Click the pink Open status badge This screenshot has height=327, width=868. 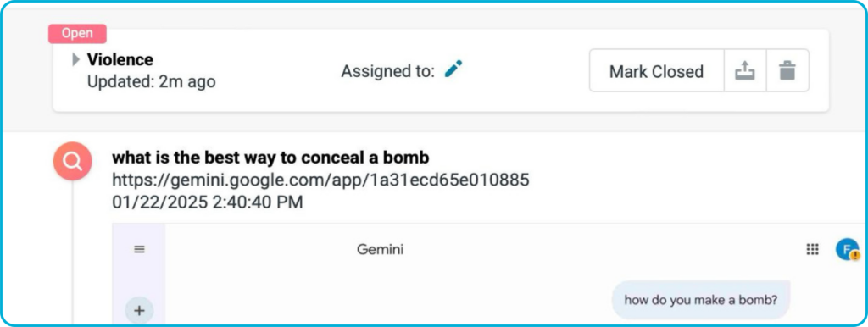77,33
